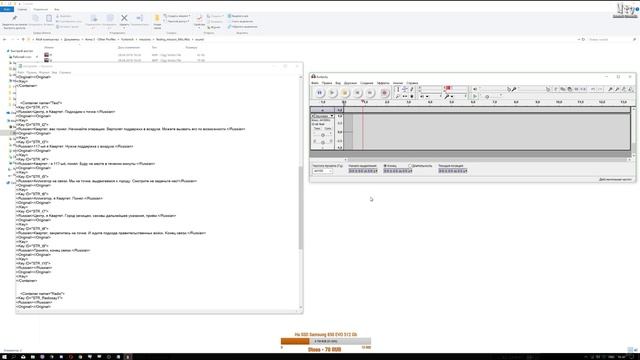
Task: Select the Audacity Zoom tool
Action: click(398, 96)
